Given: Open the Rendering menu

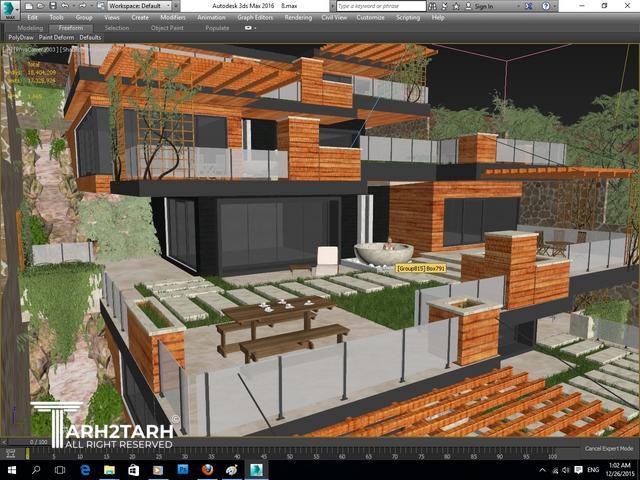Looking at the screenshot, I should (297, 17).
